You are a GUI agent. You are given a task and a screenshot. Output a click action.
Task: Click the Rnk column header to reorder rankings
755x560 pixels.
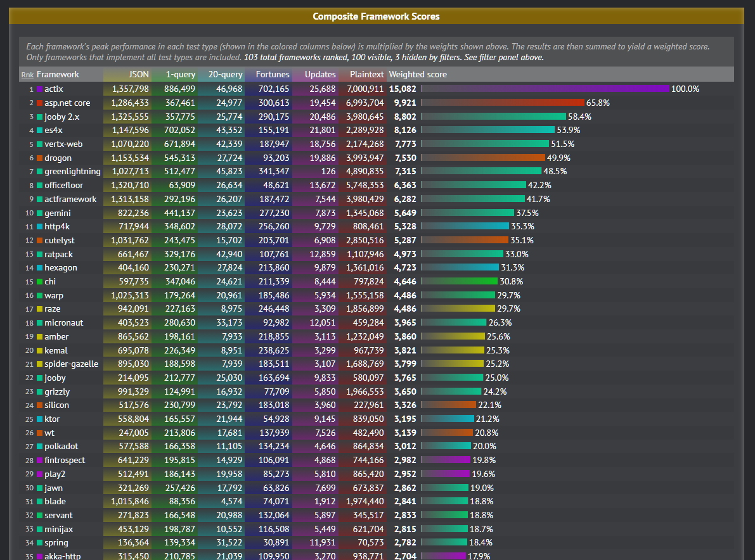pyautogui.click(x=27, y=74)
